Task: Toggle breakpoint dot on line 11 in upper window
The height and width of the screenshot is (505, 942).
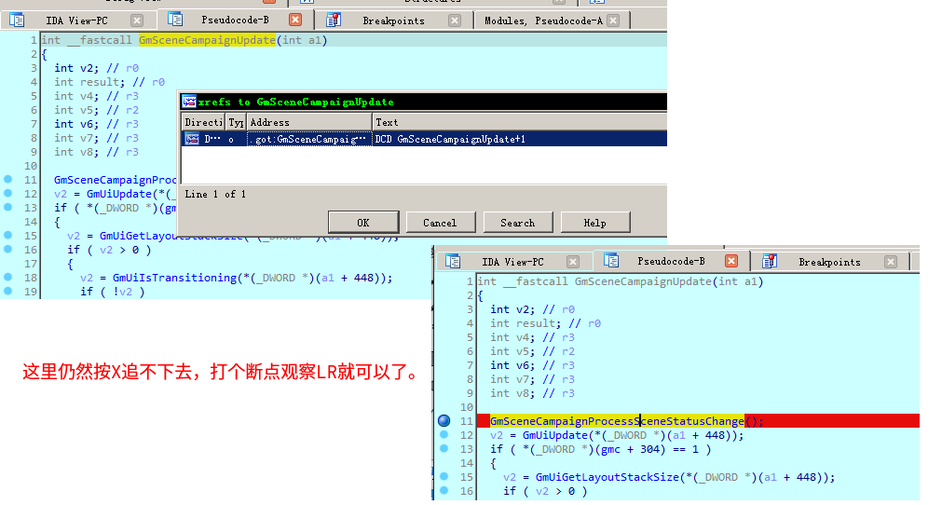Action: [x=8, y=179]
